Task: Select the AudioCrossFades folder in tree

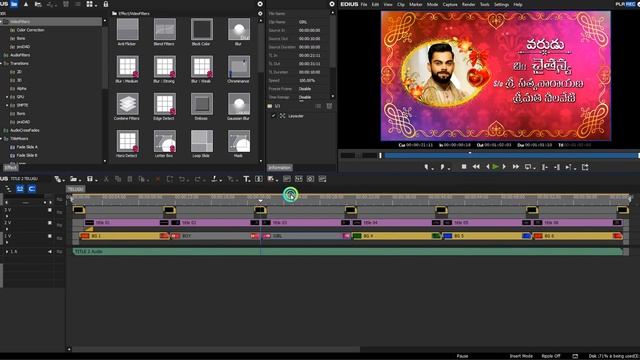Action: [x=24, y=130]
